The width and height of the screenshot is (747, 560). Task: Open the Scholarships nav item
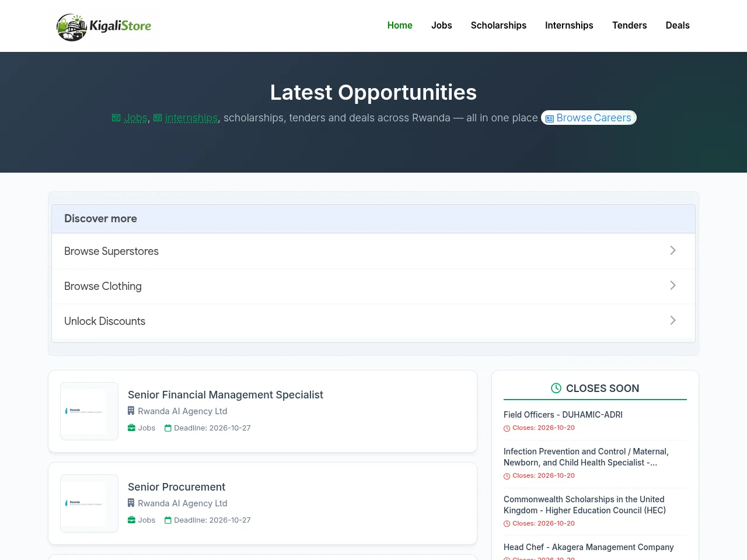point(498,26)
